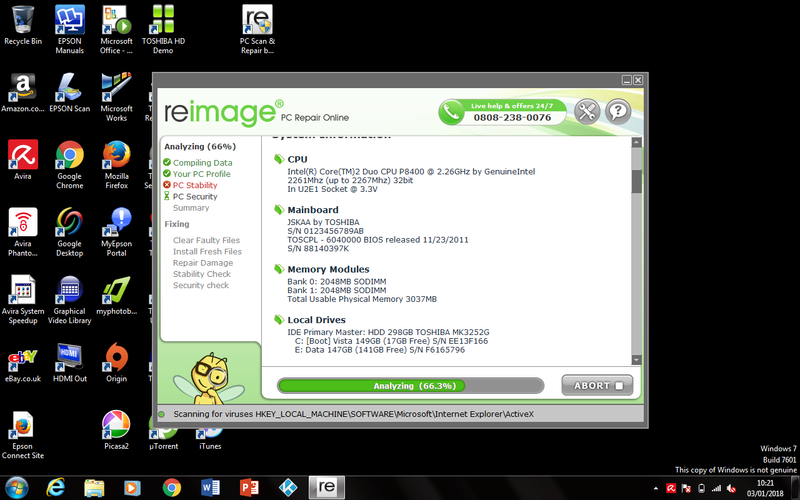Select the PC Security step

(x=195, y=196)
